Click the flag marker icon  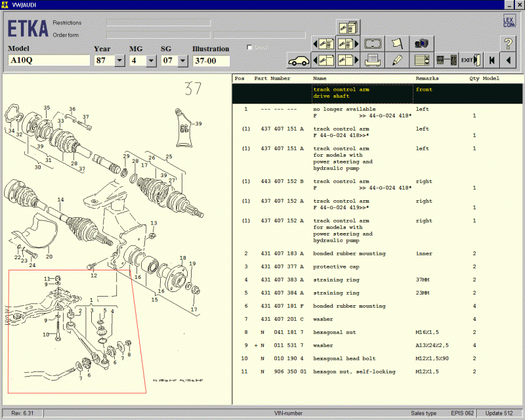(x=397, y=43)
